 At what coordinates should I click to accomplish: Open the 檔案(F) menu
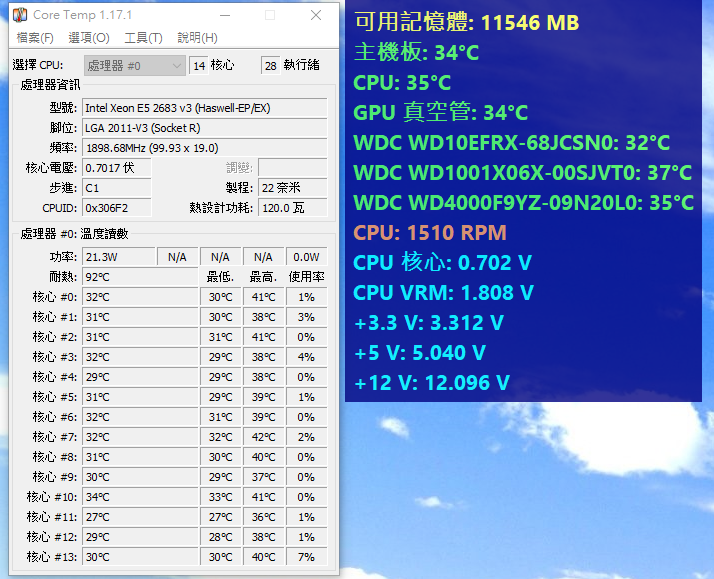(x=35, y=38)
